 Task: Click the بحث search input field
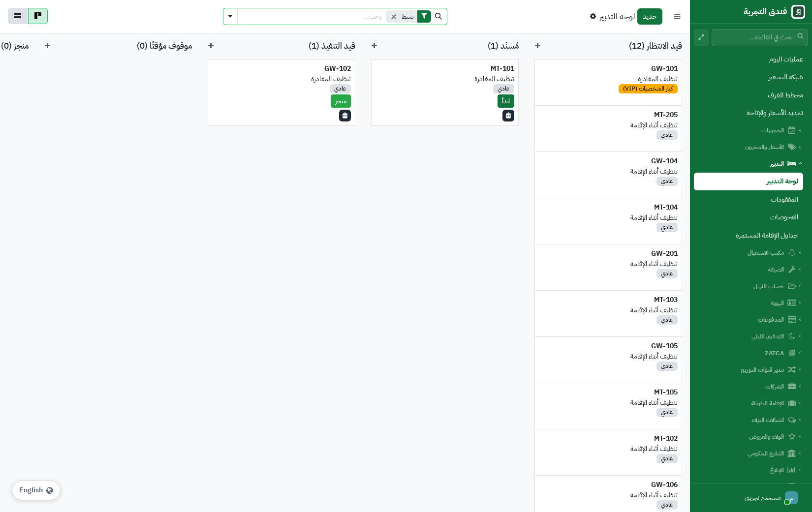[312, 16]
